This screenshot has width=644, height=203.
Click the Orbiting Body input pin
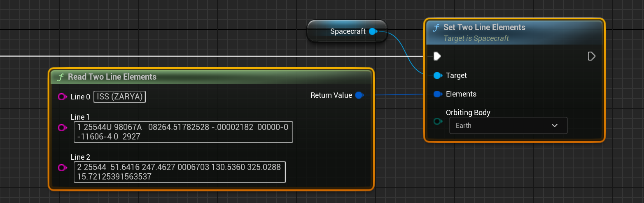click(x=437, y=121)
